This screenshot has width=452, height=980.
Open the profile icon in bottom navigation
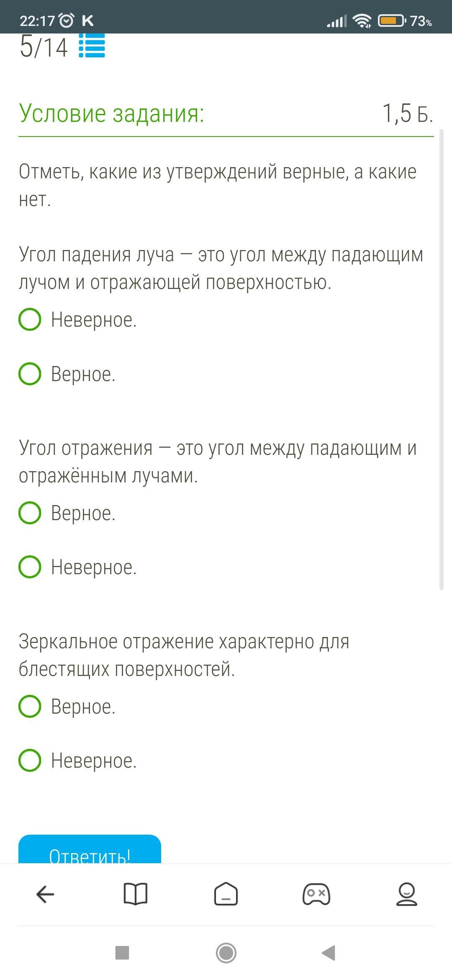(x=406, y=894)
